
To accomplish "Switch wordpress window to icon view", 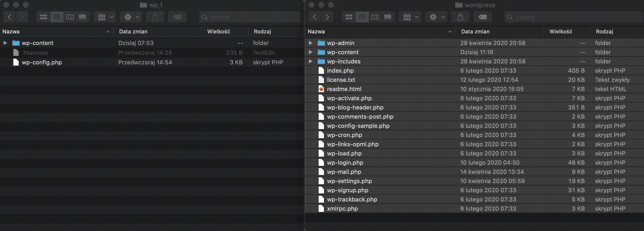I will click(x=349, y=17).
